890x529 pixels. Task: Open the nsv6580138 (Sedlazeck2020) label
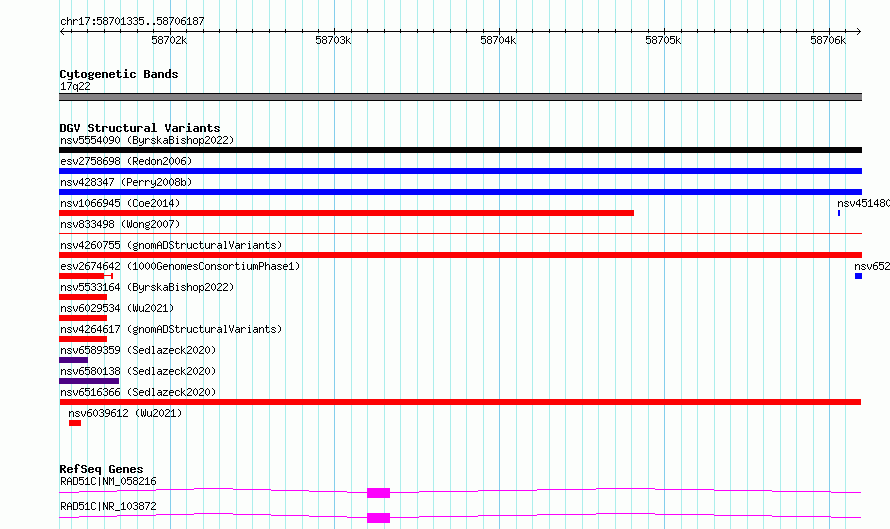tap(138, 371)
